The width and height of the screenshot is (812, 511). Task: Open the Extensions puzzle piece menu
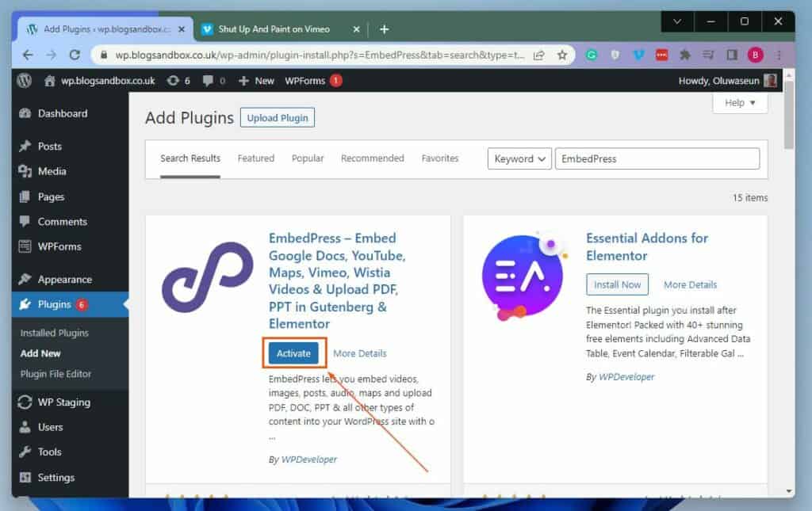point(684,55)
